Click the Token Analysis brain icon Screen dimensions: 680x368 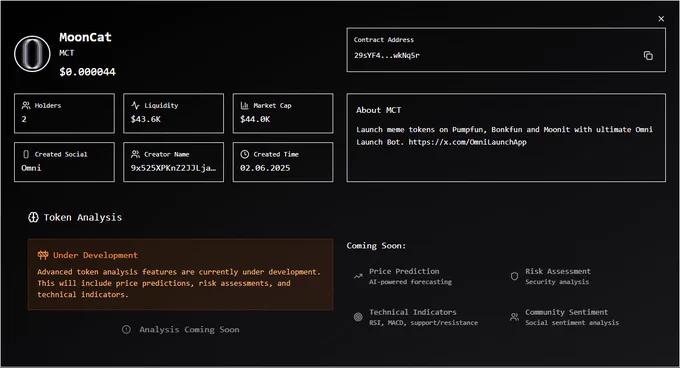tap(33, 217)
